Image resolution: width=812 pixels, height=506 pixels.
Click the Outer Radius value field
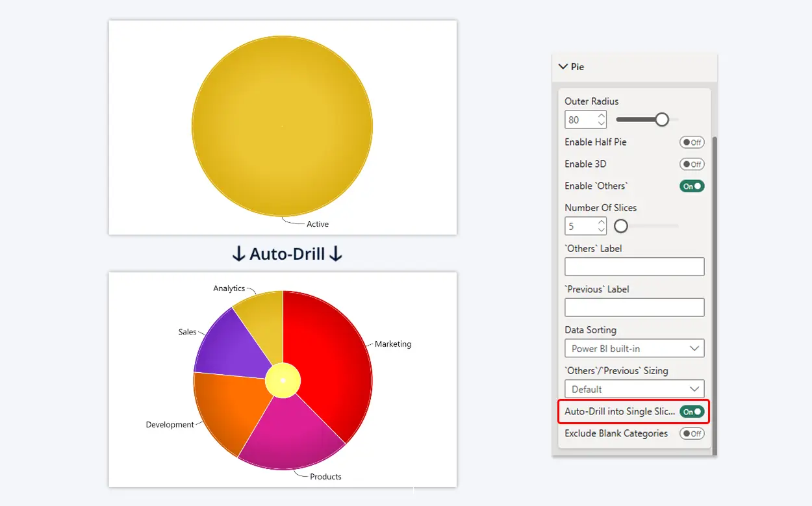[580, 120]
